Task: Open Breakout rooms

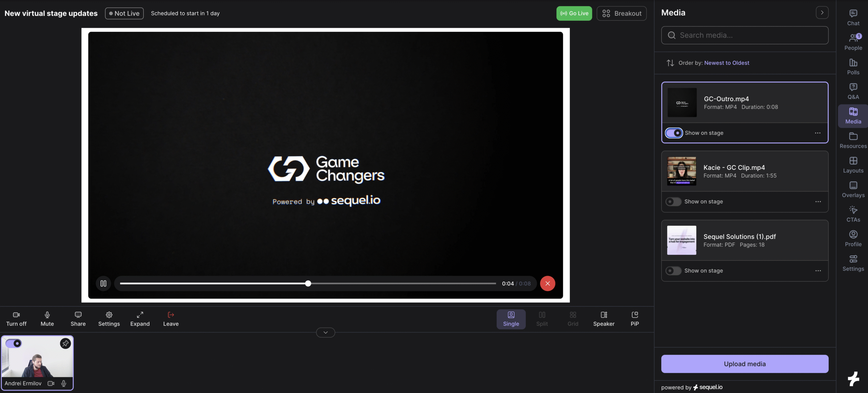Action: pyautogui.click(x=622, y=14)
